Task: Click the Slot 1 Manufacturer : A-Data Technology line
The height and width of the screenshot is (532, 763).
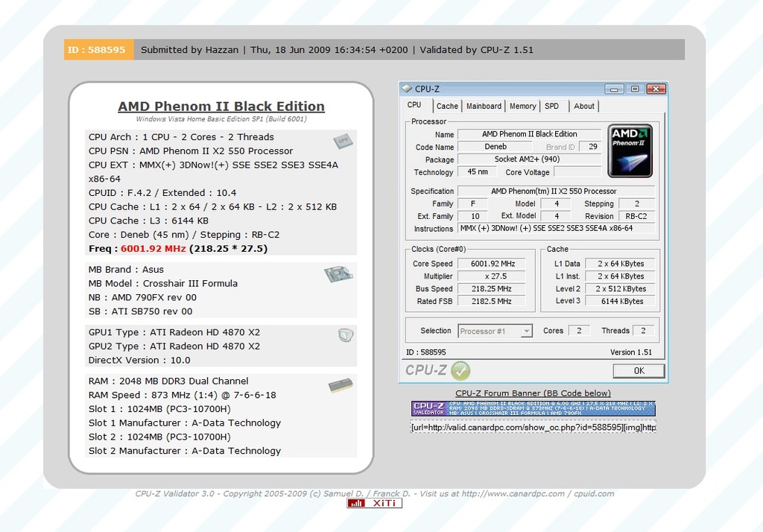Action: [185, 423]
